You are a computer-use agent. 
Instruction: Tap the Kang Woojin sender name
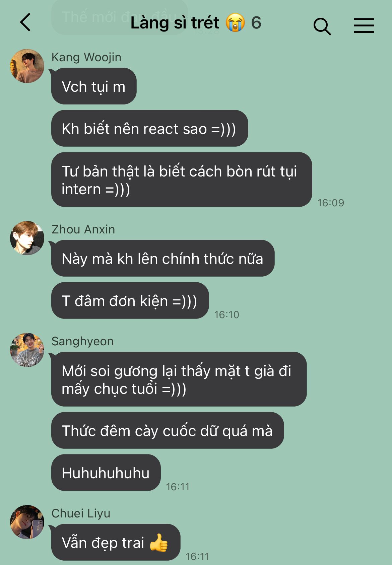(x=86, y=57)
